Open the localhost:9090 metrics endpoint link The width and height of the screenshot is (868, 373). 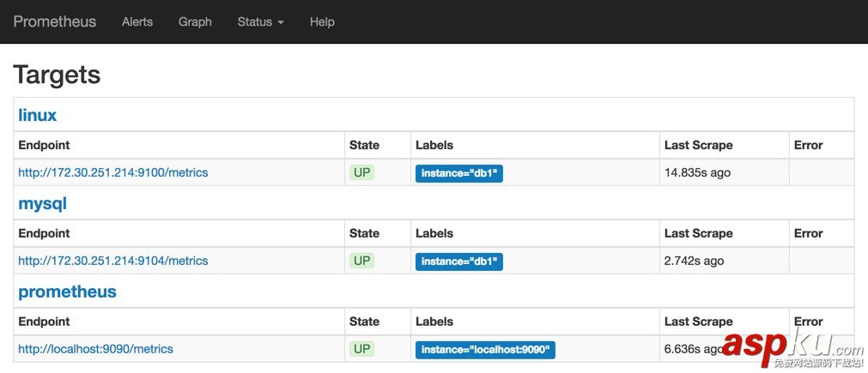coord(96,349)
